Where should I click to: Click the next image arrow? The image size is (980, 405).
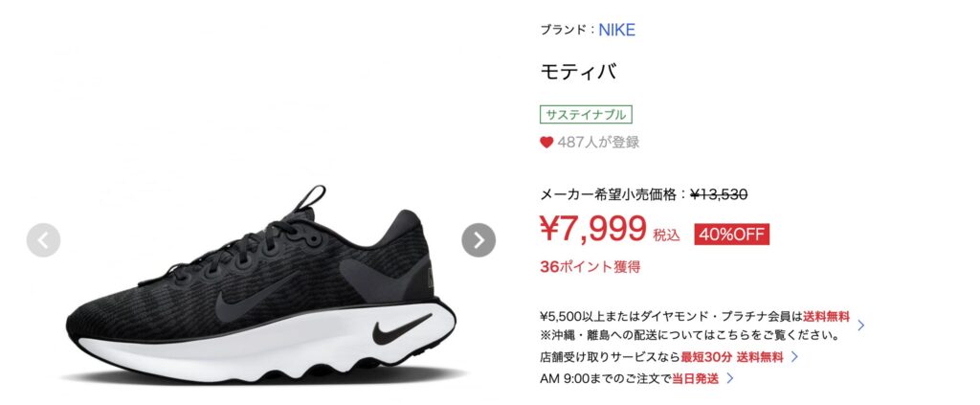pos(479,240)
